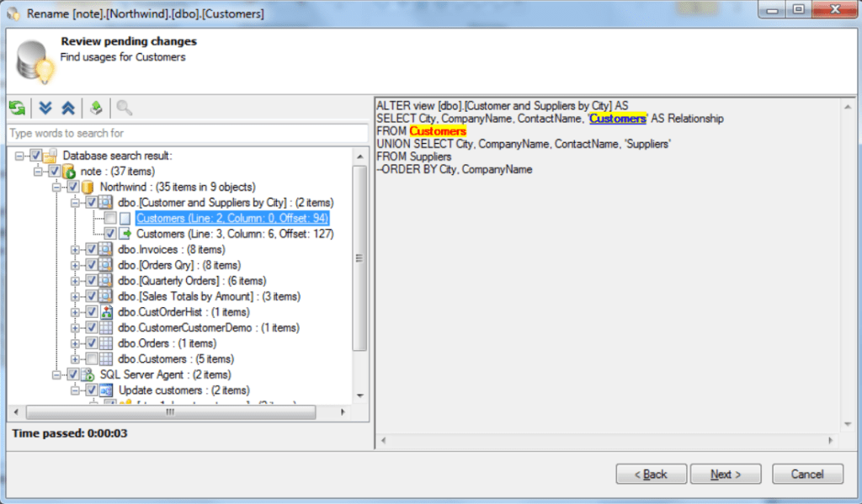Click the procedure icon beside dbo.CustOrderHist
862x504 pixels.
point(106,311)
